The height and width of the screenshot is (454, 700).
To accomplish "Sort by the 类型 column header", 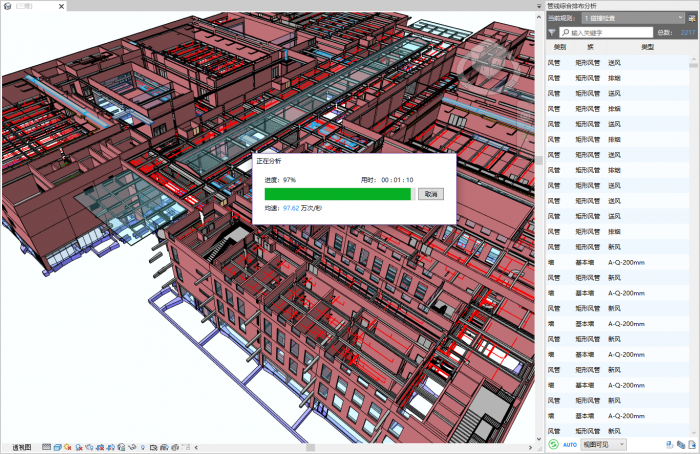I will (646, 47).
